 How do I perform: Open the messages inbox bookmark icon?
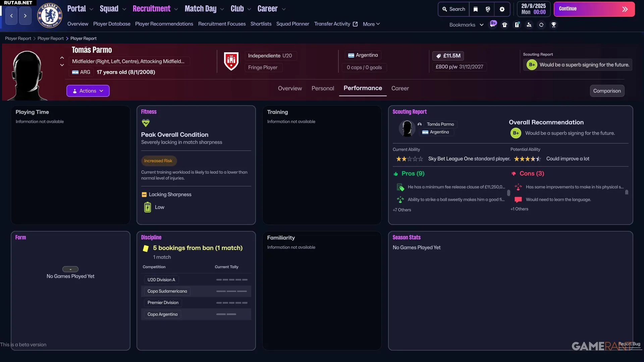click(493, 24)
